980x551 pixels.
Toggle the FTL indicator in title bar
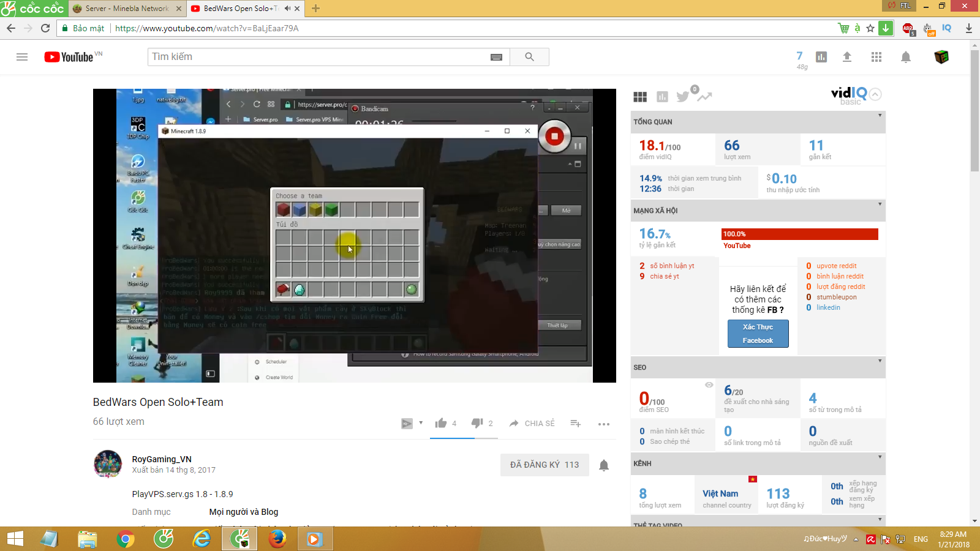point(900,6)
